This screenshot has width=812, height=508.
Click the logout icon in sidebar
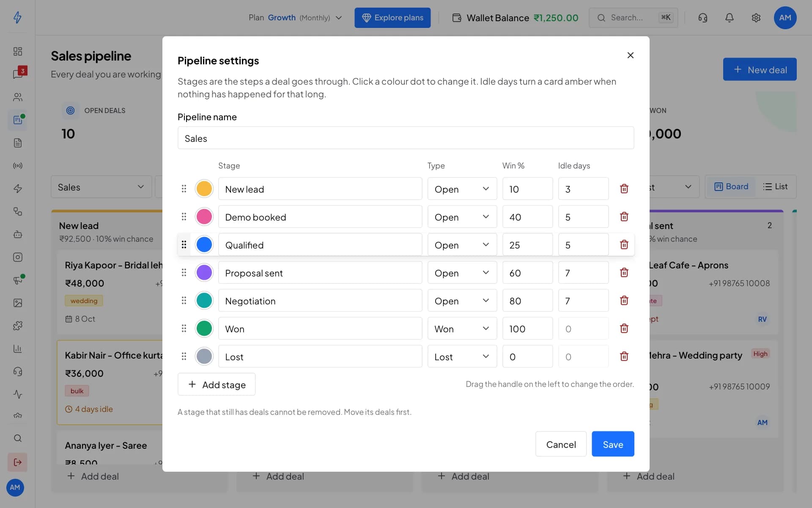[18, 462]
